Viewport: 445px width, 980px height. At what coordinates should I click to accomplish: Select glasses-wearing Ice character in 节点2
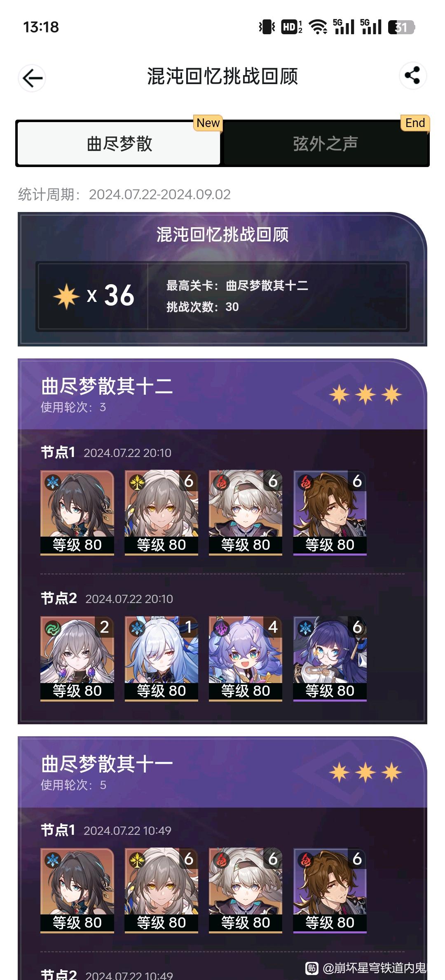(330, 659)
